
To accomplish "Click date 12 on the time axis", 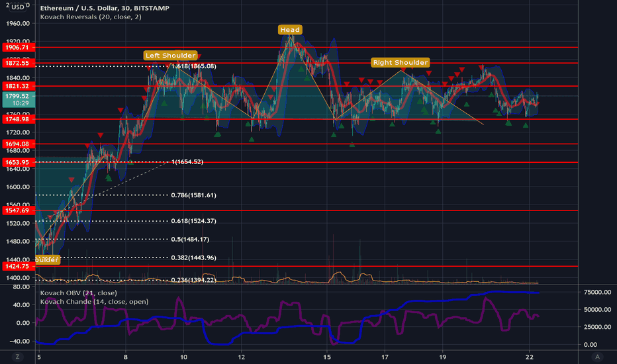I will pos(241,357).
